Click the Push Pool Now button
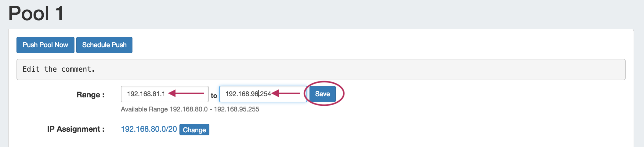This screenshot has width=644, height=147. pos(45,45)
